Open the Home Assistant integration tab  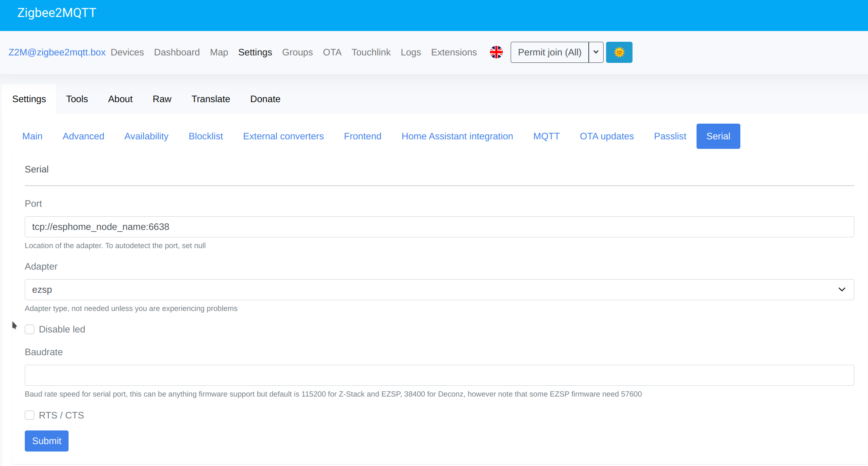[x=457, y=136]
